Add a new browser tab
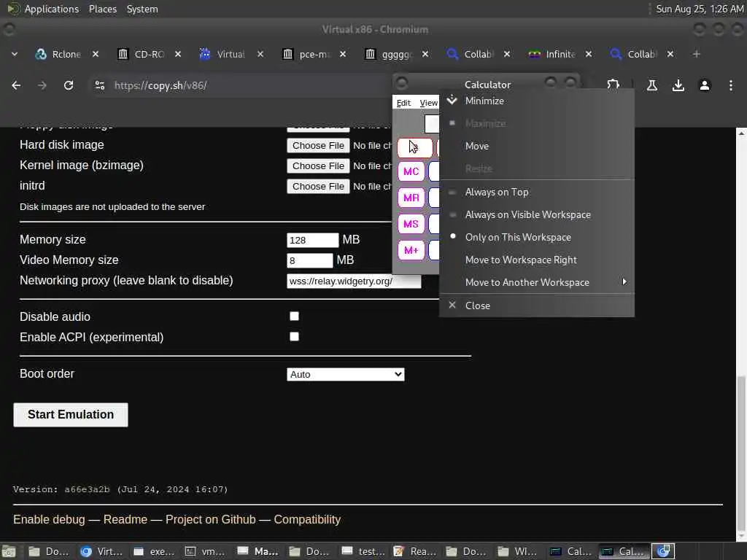 (696, 54)
